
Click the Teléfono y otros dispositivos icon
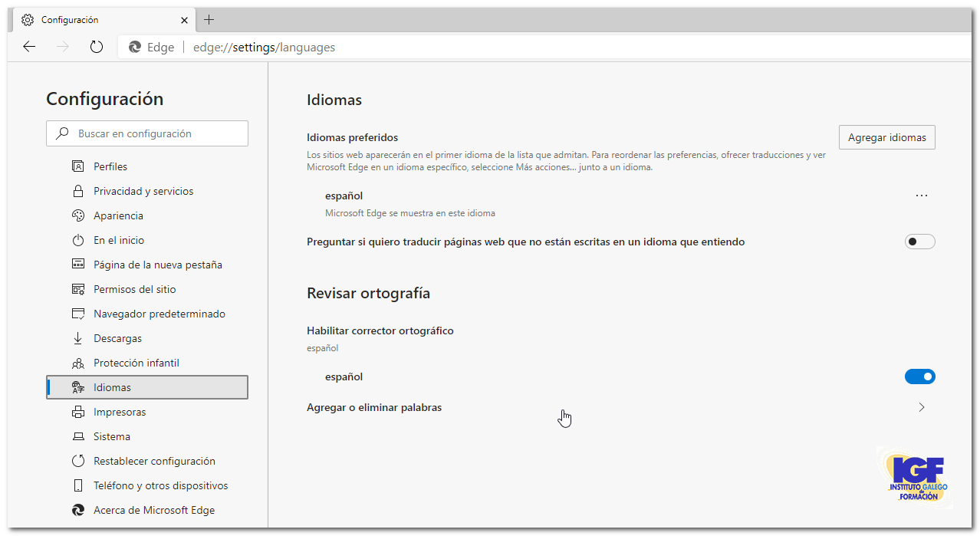77,485
